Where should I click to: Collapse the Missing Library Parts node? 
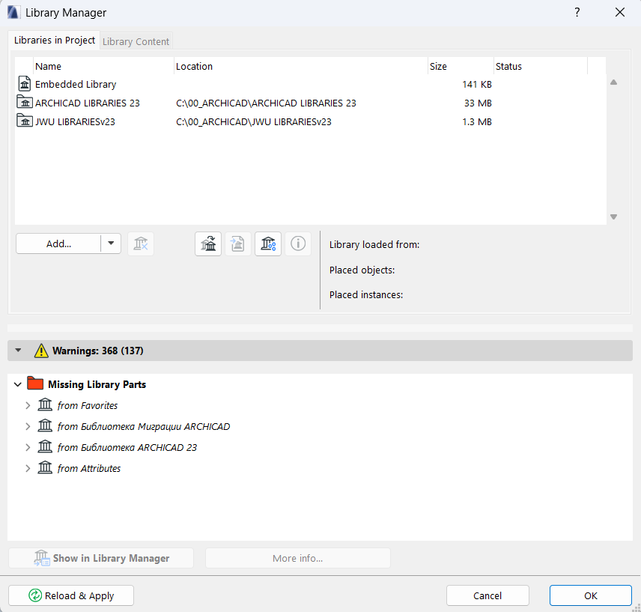click(18, 384)
